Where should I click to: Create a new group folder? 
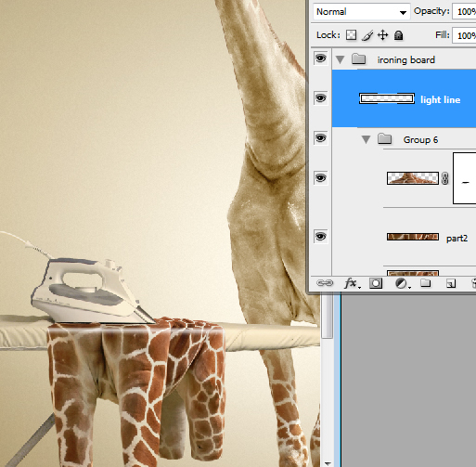pyautogui.click(x=426, y=283)
